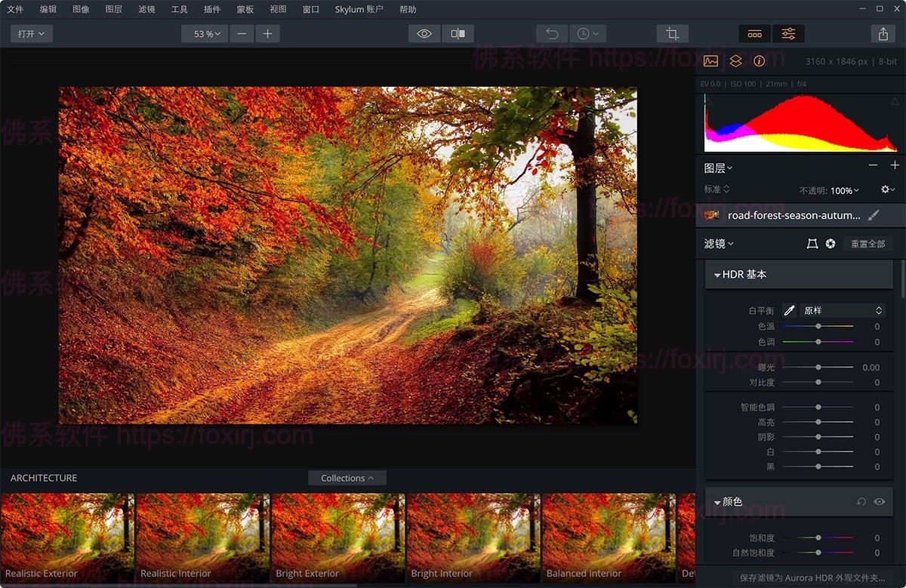The height and width of the screenshot is (588, 906).
Task: Click the 打开 button to open a file
Action: click(x=30, y=33)
